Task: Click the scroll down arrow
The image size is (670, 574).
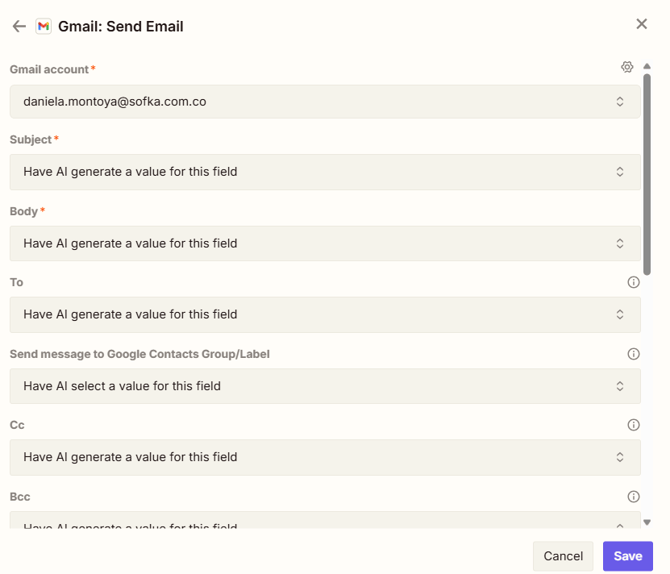Action: coord(647,522)
